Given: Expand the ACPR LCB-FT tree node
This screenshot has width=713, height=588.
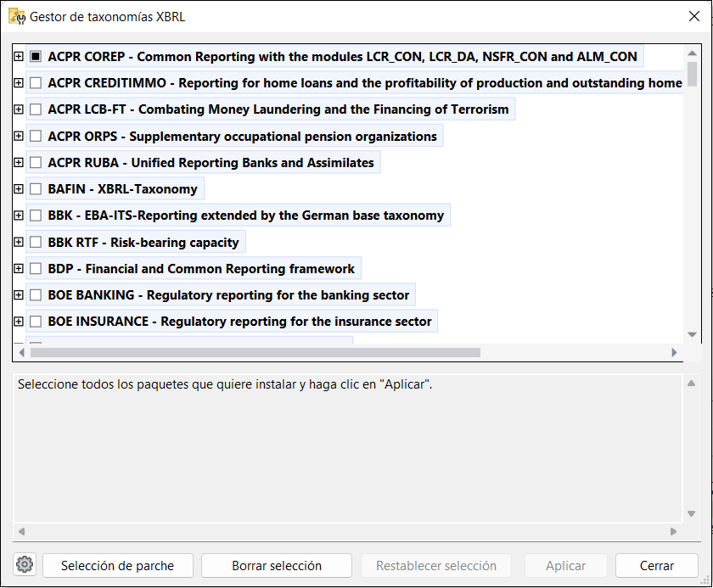Looking at the screenshot, I should click(x=18, y=109).
